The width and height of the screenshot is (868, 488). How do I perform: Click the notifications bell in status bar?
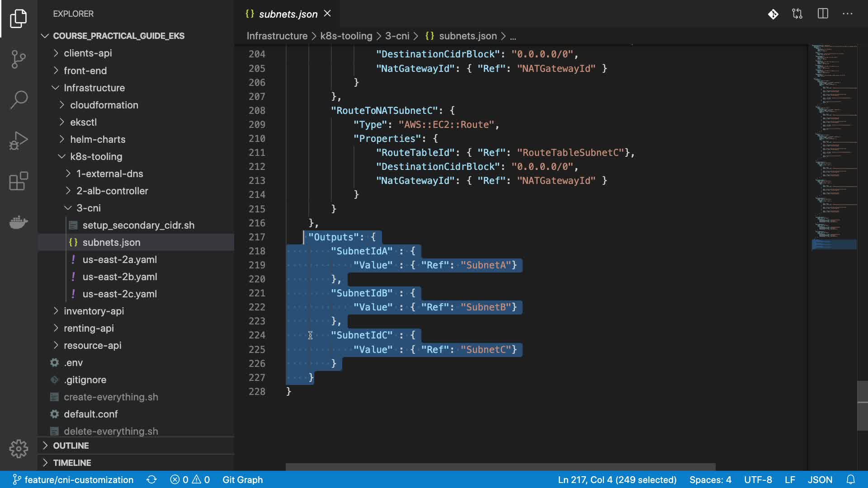coord(850,479)
